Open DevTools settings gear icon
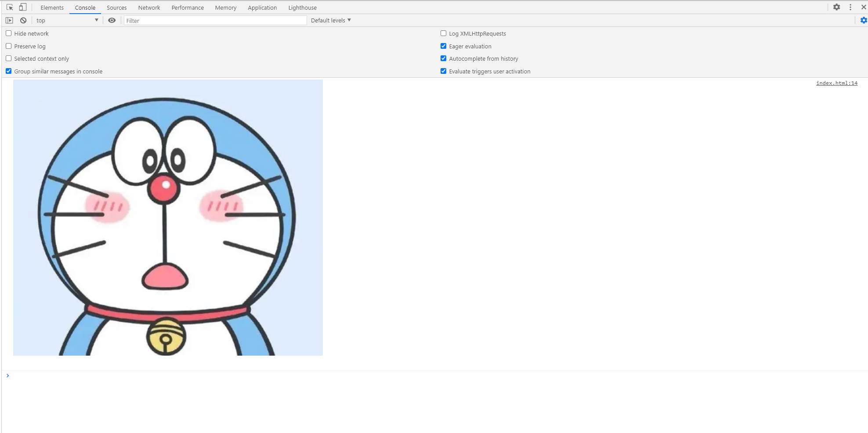The width and height of the screenshot is (868, 433). 836,7
